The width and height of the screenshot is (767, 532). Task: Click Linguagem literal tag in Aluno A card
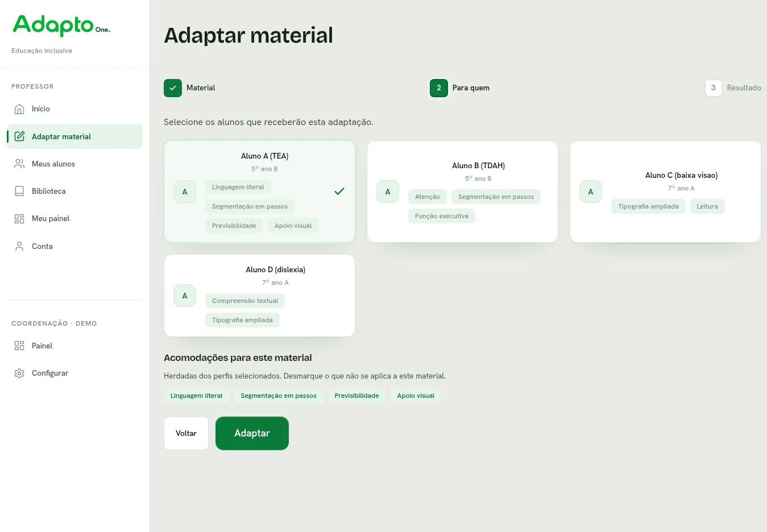click(x=238, y=187)
